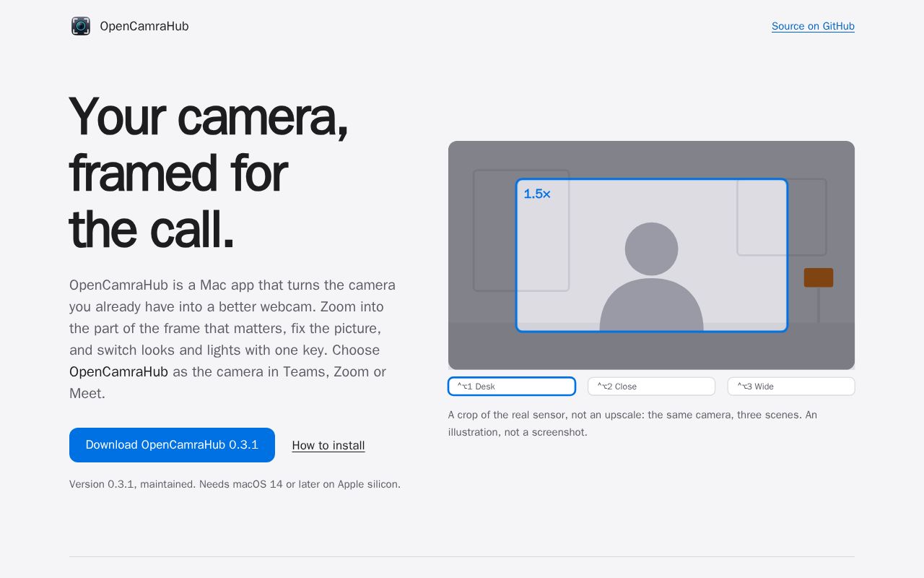The image size is (924, 578).
Task: Click the 1.5× zoom label
Action: click(537, 194)
